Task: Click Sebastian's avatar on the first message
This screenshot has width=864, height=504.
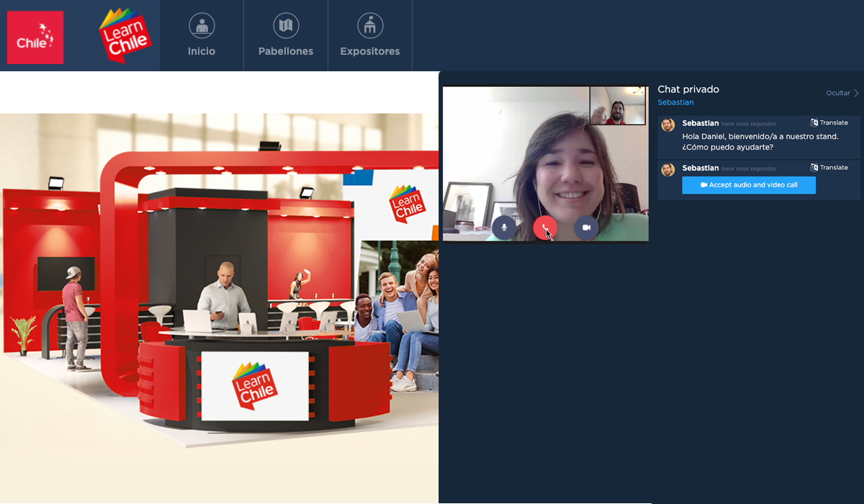Action: point(668,125)
